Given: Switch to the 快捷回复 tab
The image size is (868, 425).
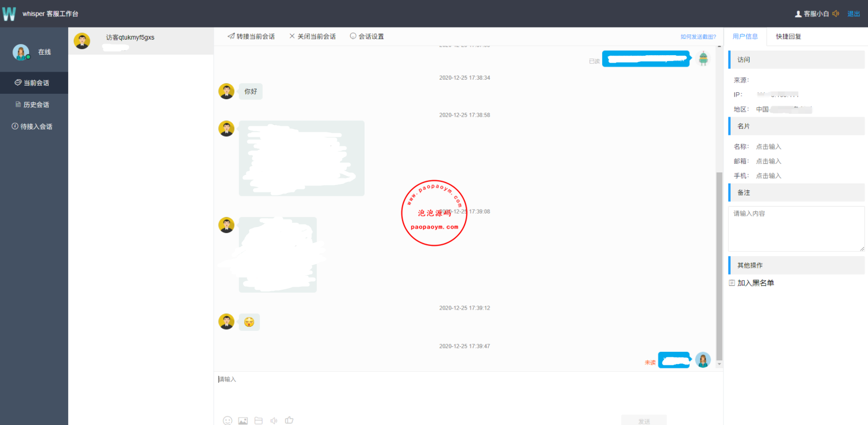Looking at the screenshot, I should pyautogui.click(x=788, y=37).
